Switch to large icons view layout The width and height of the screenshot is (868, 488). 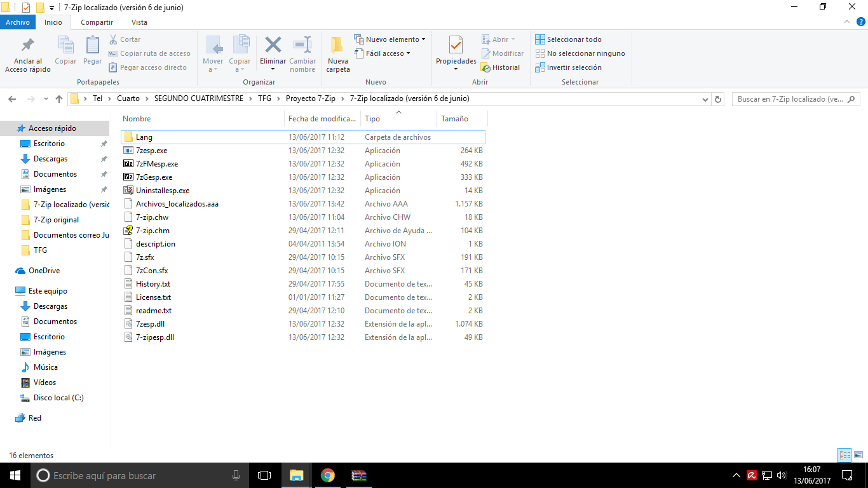[858, 455]
